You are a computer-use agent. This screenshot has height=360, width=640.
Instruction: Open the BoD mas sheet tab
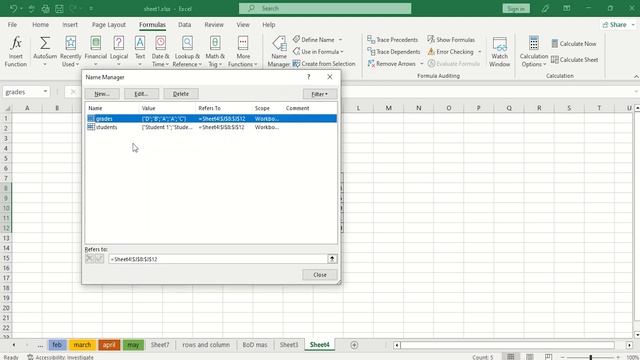(255, 345)
